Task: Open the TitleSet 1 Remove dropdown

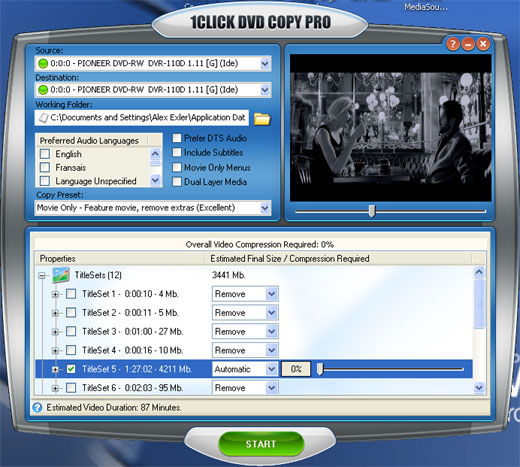Action: (x=272, y=294)
